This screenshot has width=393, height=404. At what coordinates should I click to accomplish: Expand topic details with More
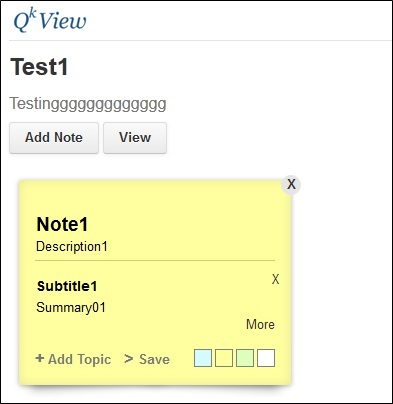[260, 324]
